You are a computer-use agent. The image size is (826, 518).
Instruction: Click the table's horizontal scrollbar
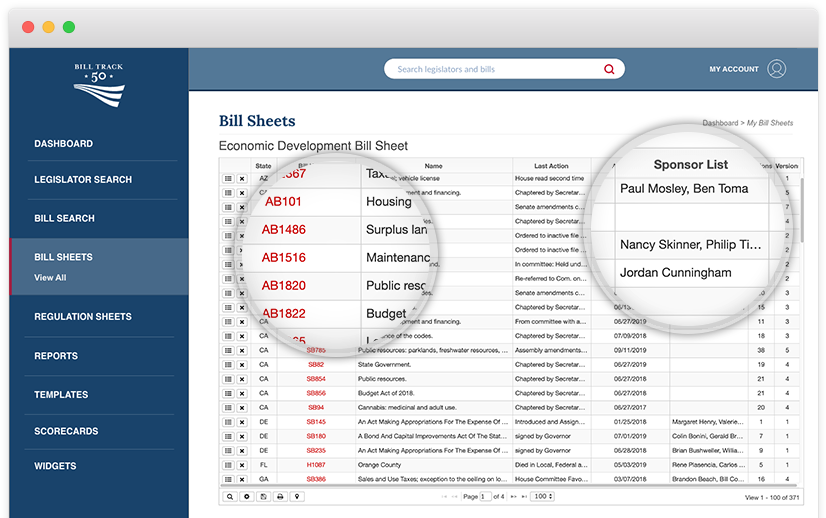point(510,485)
